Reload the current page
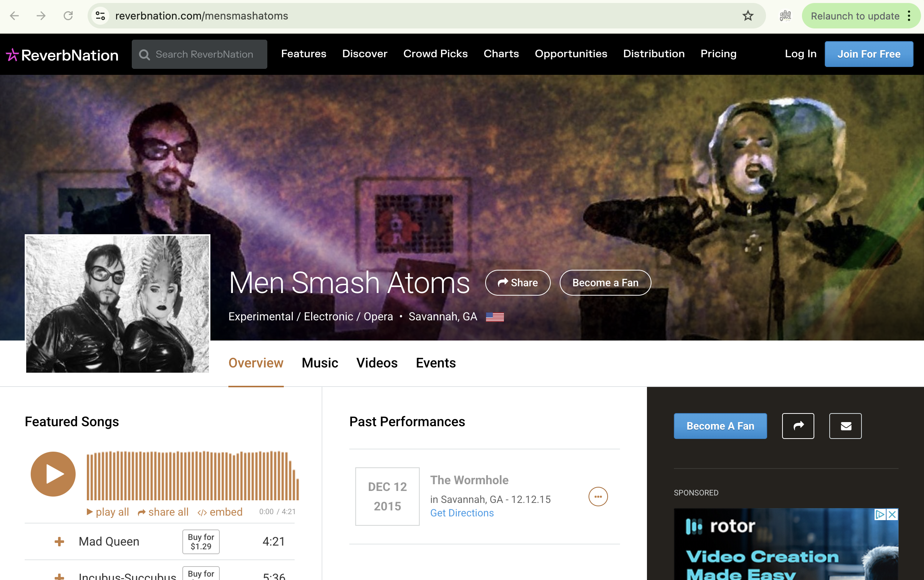The height and width of the screenshot is (580, 924). pyautogui.click(x=68, y=16)
